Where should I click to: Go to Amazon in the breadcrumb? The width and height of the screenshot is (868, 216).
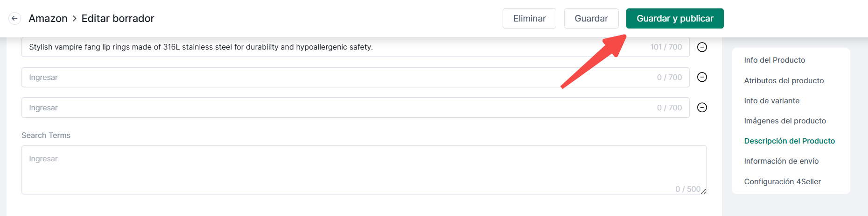(48, 19)
